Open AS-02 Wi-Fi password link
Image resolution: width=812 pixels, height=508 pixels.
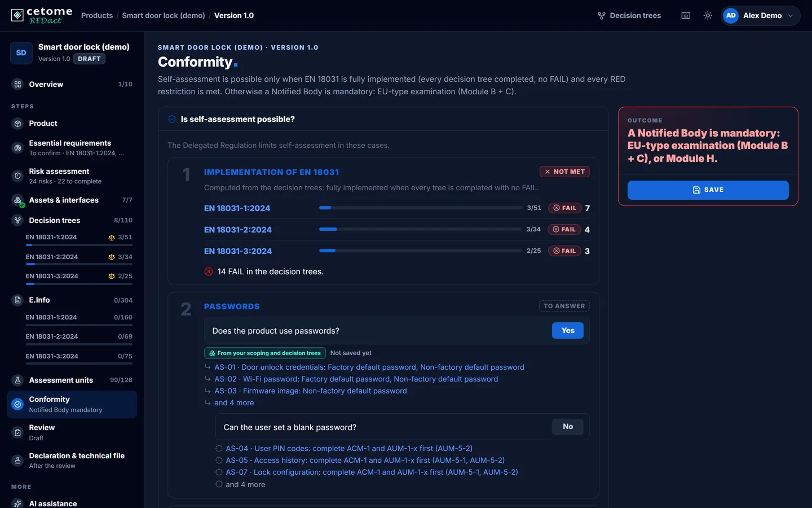pos(356,379)
